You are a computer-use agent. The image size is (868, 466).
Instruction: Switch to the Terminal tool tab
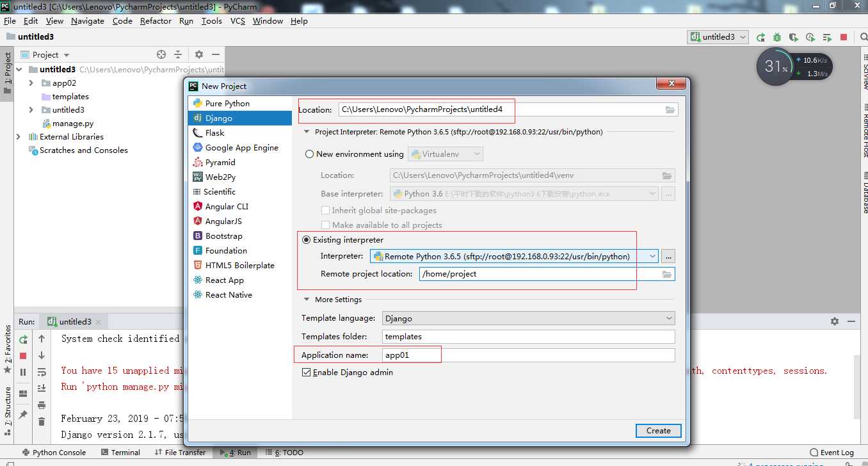click(120, 453)
